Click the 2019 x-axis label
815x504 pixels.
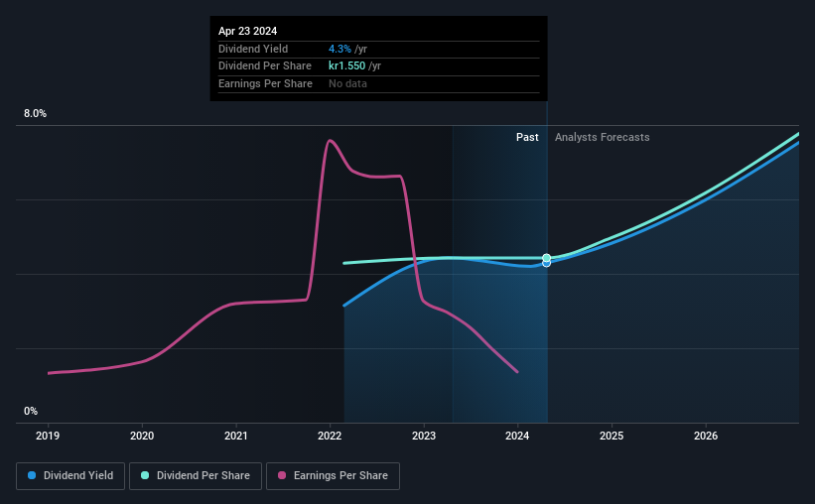(48, 436)
